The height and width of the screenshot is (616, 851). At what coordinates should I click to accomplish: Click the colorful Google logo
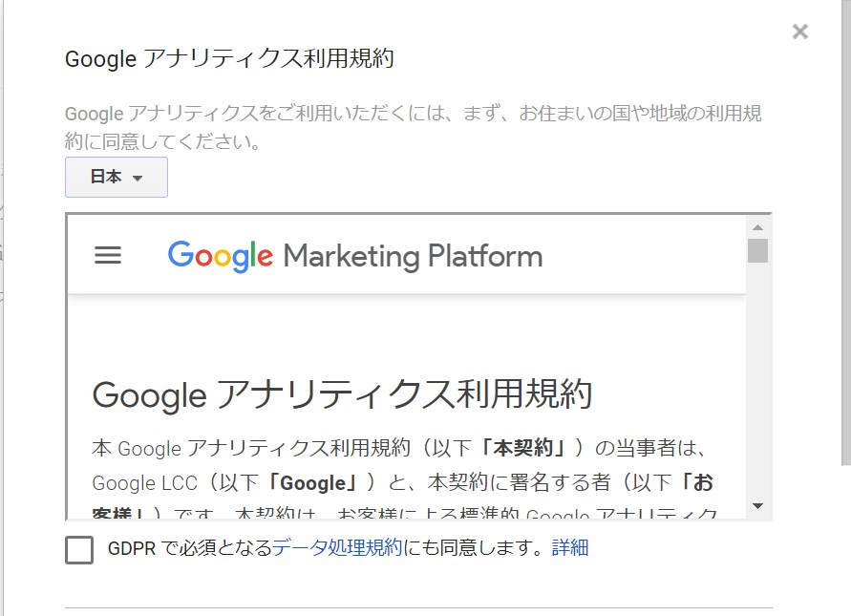point(220,256)
